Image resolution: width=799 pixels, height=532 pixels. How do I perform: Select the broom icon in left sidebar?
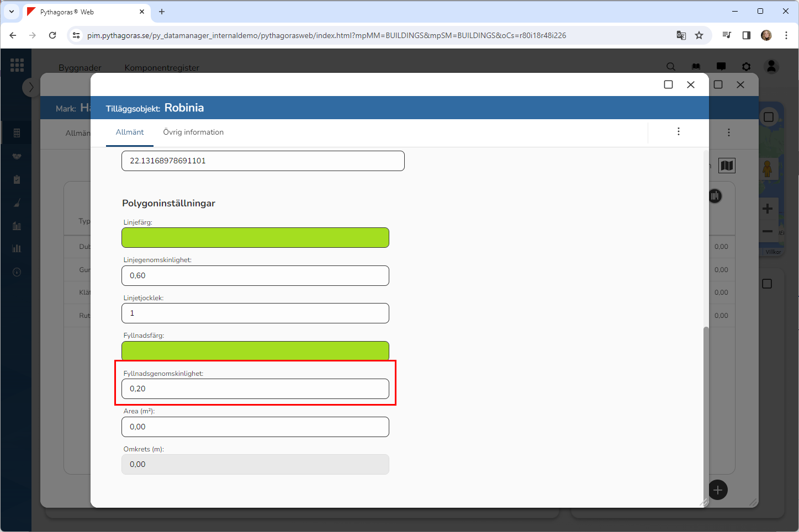(x=17, y=203)
